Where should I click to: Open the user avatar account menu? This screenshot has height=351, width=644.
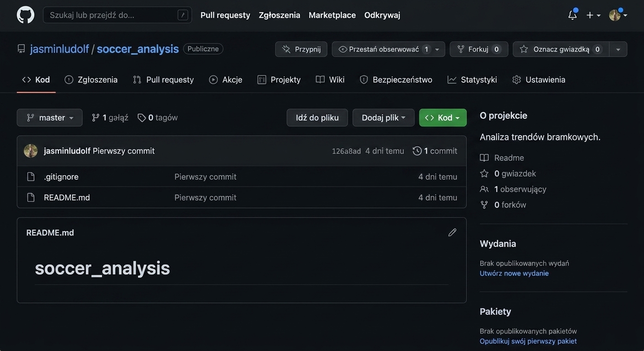tap(618, 15)
